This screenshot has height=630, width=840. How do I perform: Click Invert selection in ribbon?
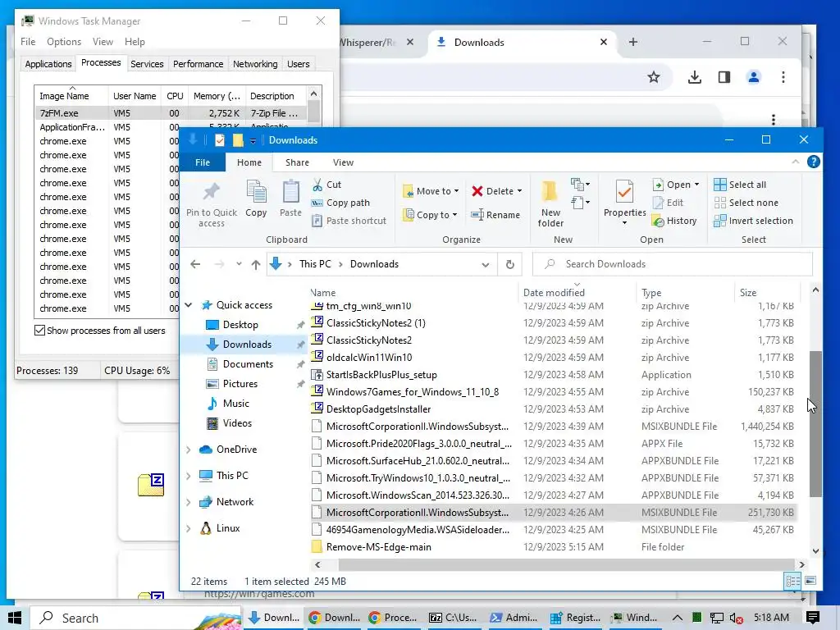click(754, 221)
